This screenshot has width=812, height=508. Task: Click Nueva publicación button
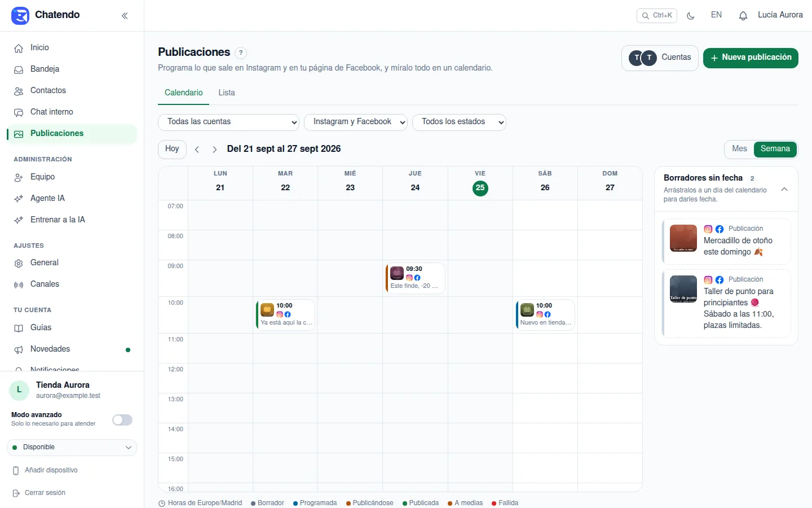coord(751,58)
